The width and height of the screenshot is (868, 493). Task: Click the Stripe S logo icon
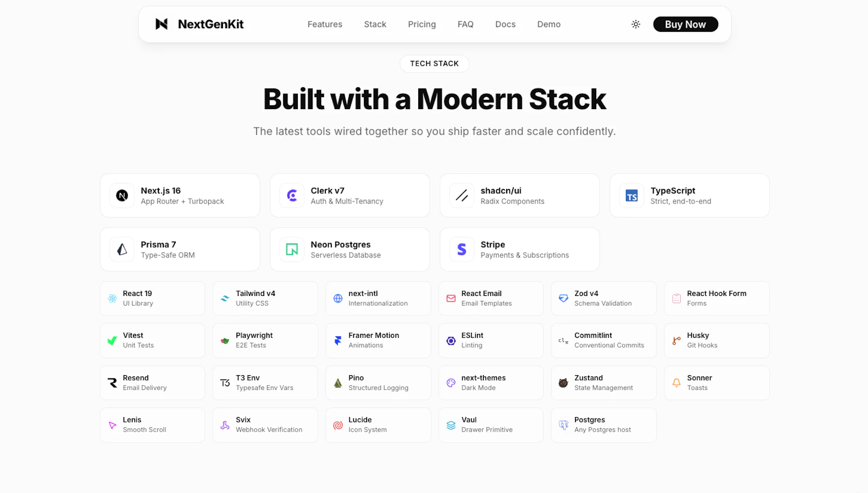[462, 249]
